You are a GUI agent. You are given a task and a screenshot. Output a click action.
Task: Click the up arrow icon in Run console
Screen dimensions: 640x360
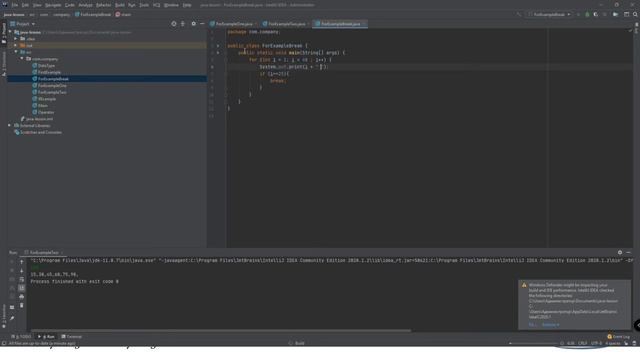pyautogui.click(x=22, y=262)
